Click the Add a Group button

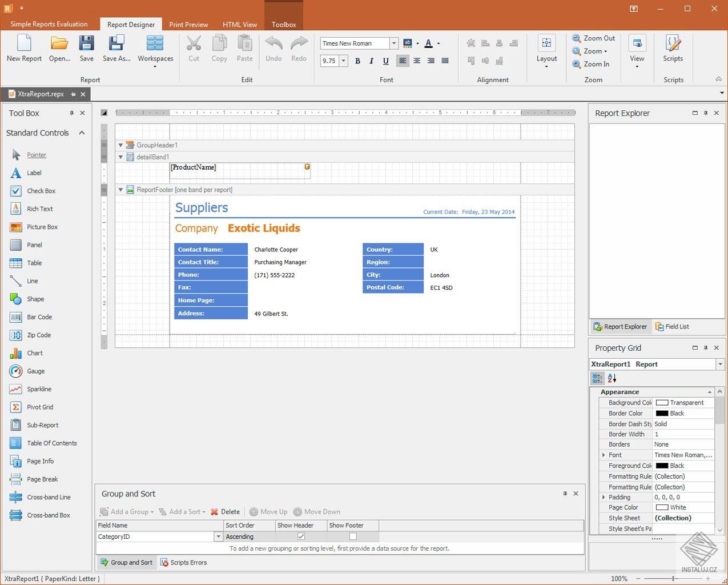127,512
